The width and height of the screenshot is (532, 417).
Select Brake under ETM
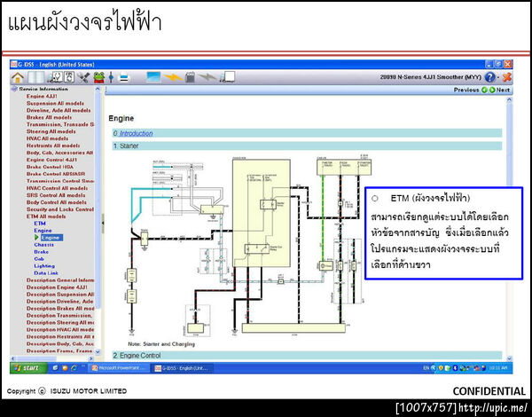click(x=41, y=252)
